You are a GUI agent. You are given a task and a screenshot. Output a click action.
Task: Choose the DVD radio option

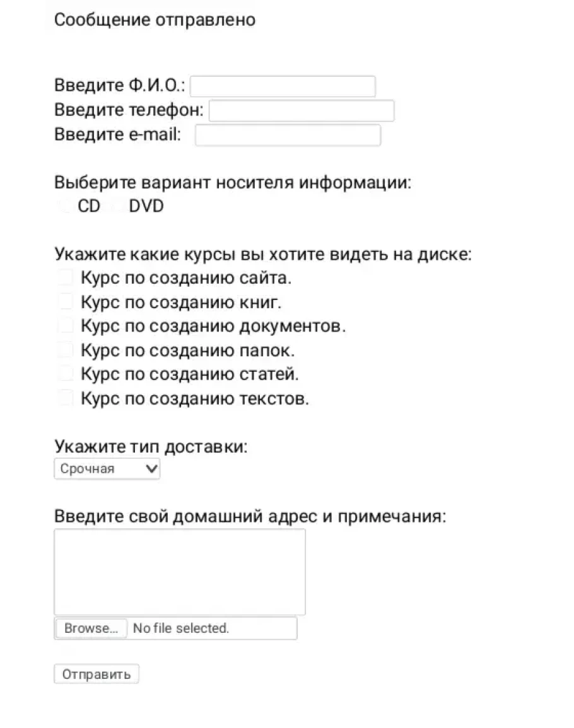pyautogui.click(x=117, y=206)
